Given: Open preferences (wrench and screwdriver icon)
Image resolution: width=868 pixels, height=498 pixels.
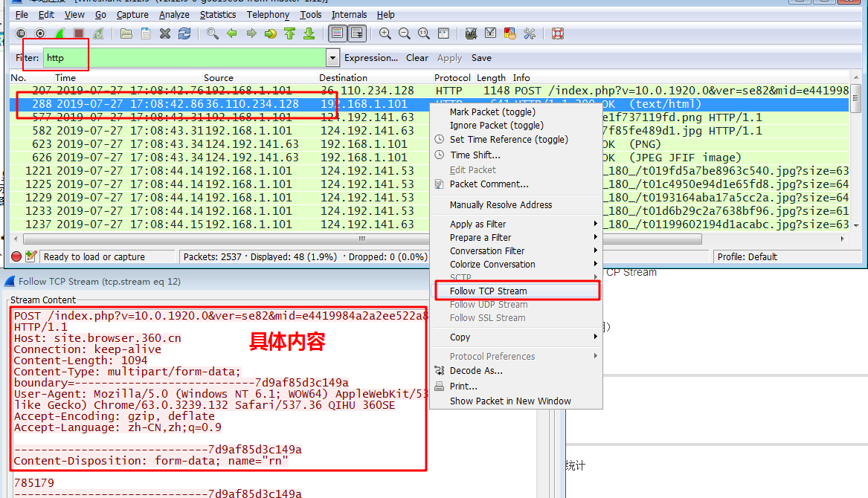Looking at the screenshot, I should [x=530, y=33].
